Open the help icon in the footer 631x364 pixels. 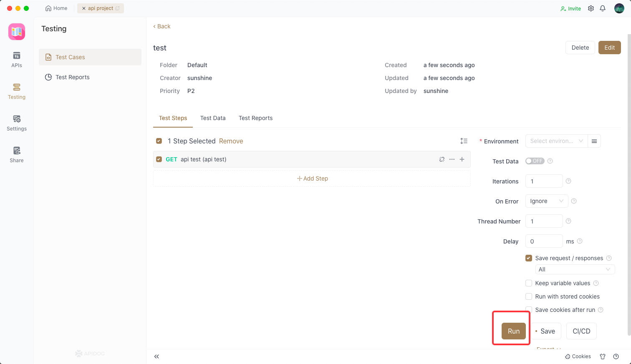click(616, 356)
